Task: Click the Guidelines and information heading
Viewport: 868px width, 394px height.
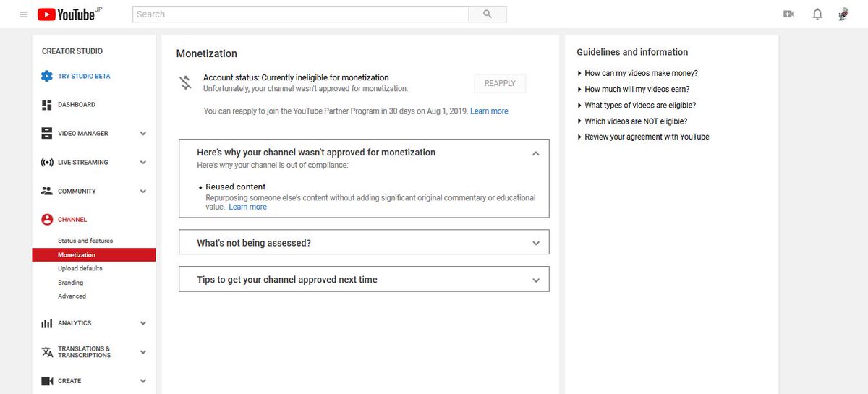Action: [632, 52]
